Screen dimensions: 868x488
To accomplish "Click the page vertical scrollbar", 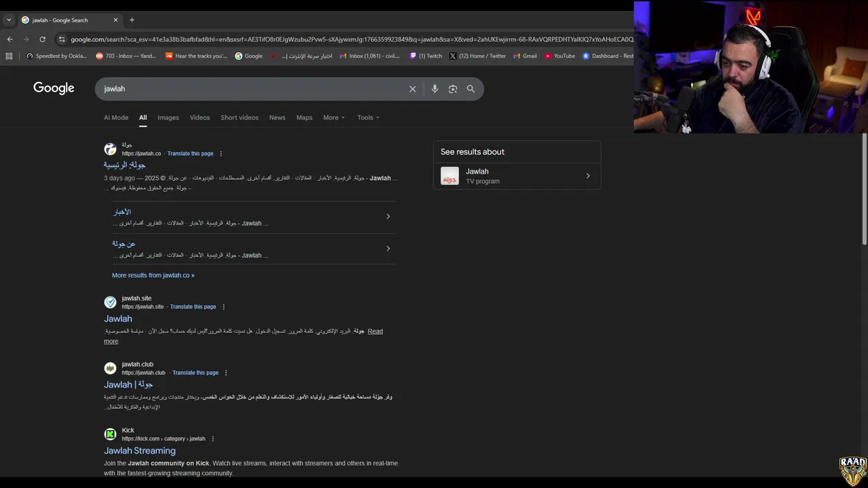I will point(864,188).
